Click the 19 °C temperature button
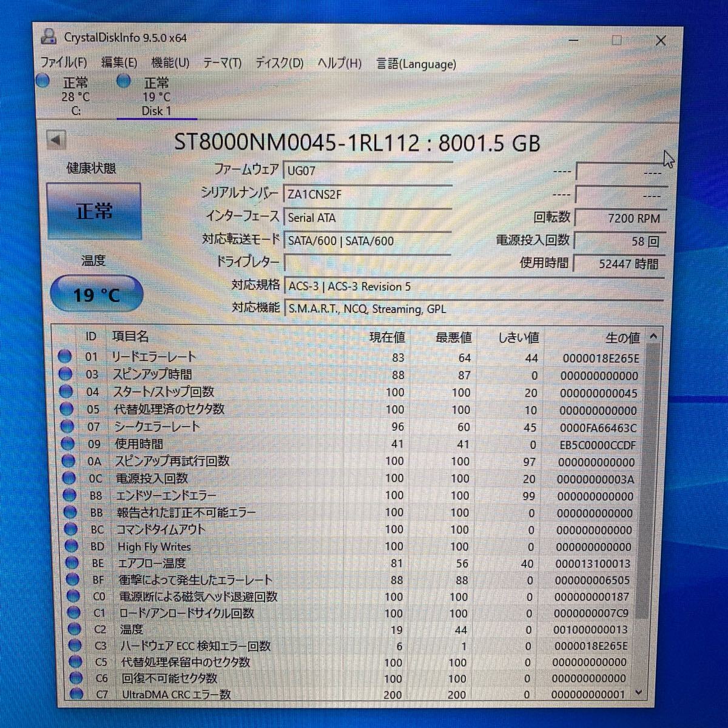 pos(96,295)
